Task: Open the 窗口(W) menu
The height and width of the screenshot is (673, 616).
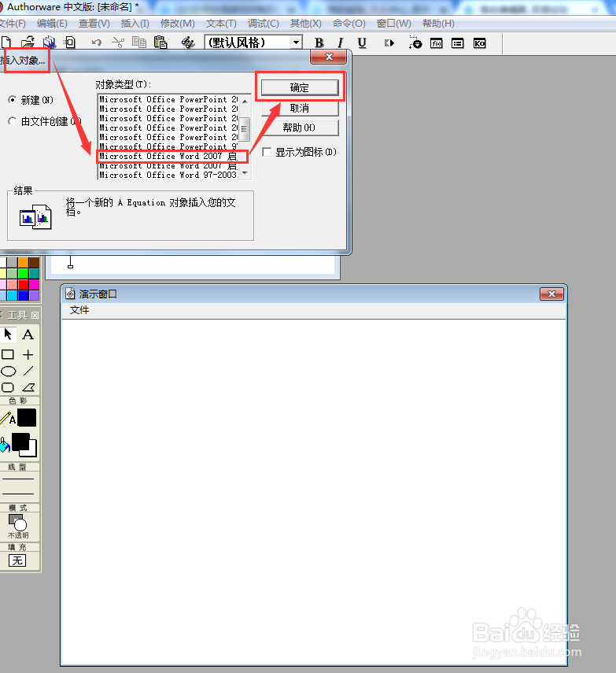Action: pos(394,24)
